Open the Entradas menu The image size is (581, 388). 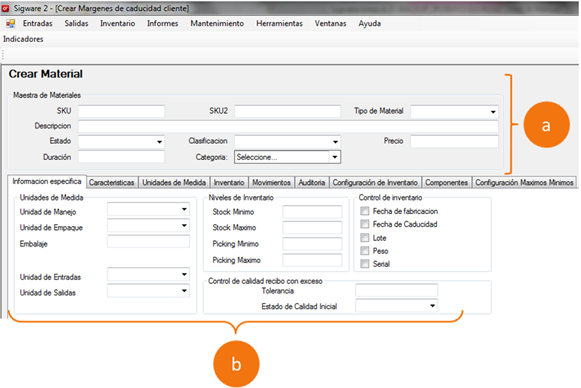(37, 23)
